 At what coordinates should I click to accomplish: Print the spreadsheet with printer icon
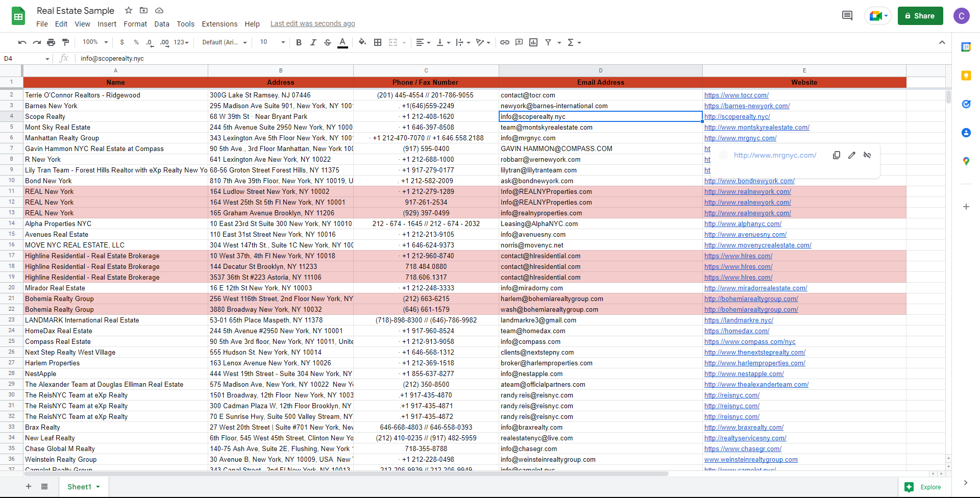tap(51, 42)
